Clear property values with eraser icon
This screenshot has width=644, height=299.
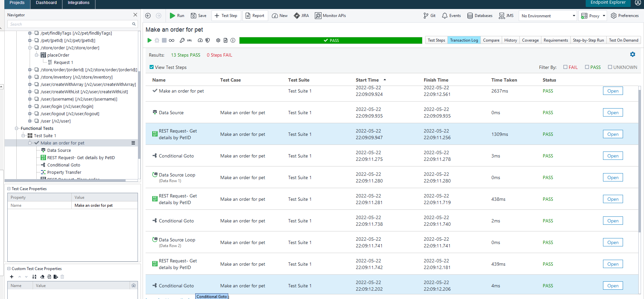tap(42, 277)
